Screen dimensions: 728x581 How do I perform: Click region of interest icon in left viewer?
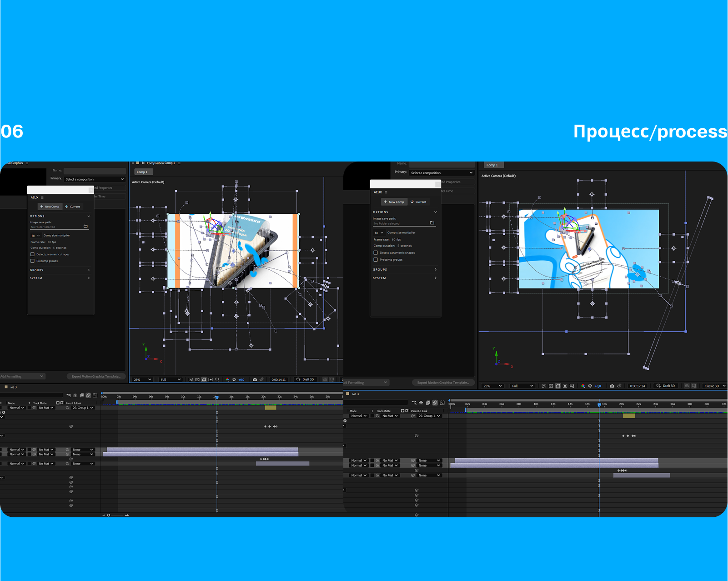(x=211, y=379)
